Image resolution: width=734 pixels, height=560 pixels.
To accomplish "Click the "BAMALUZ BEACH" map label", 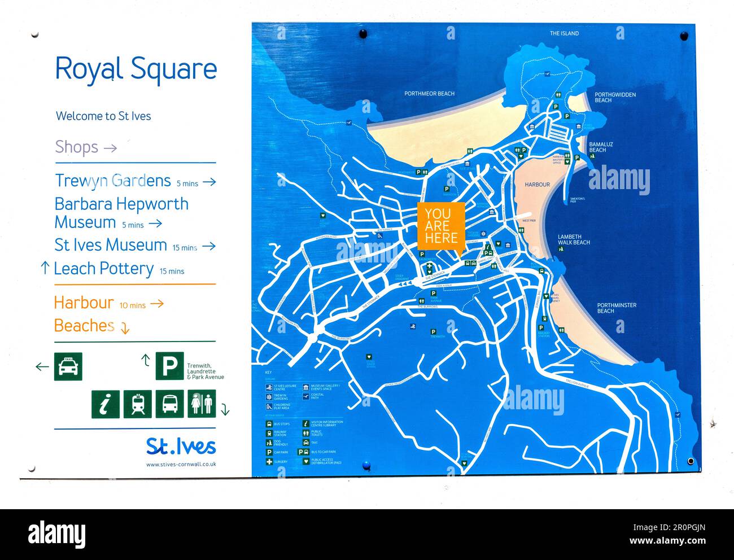I will (x=601, y=147).
